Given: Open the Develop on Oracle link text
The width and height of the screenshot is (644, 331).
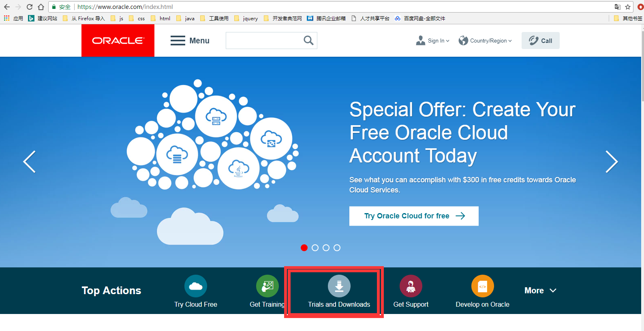Looking at the screenshot, I should (x=483, y=304).
